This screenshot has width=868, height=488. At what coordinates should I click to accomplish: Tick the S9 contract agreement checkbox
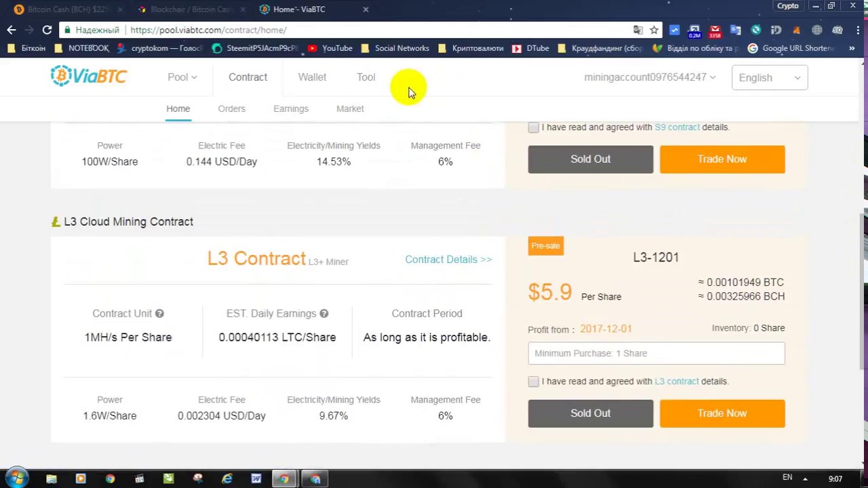[x=534, y=127]
